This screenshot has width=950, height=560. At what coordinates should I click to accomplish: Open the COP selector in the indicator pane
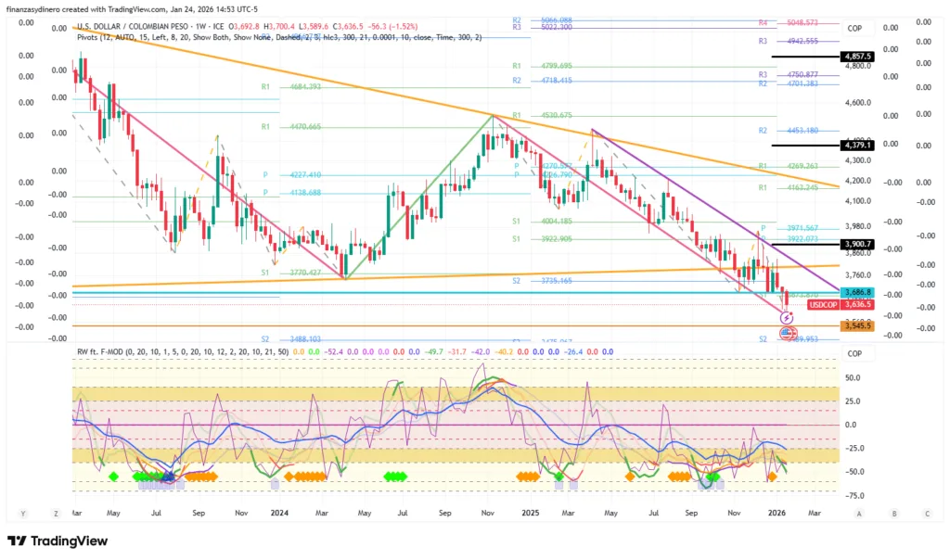854,354
